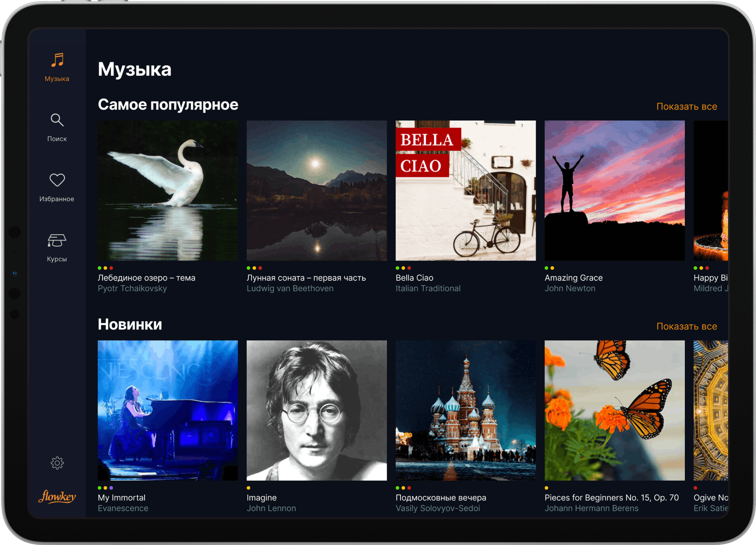Click the artist Evanescence
The width and height of the screenshot is (756, 545).
click(x=123, y=508)
